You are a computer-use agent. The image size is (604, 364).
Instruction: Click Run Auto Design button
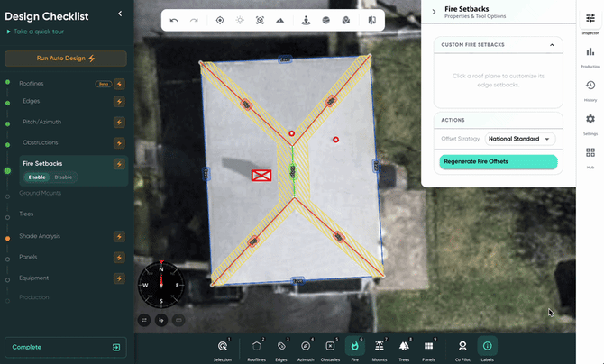click(x=66, y=59)
